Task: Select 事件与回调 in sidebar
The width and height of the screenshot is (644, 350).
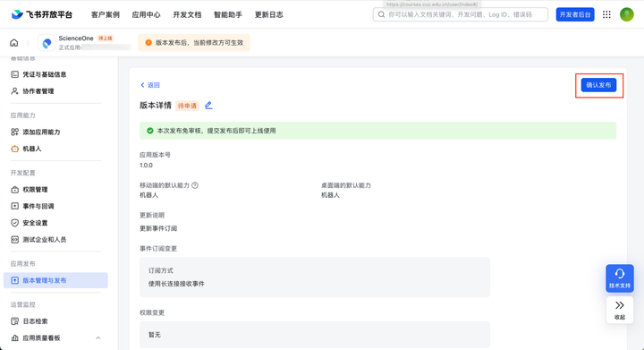Action: (x=38, y=206)
